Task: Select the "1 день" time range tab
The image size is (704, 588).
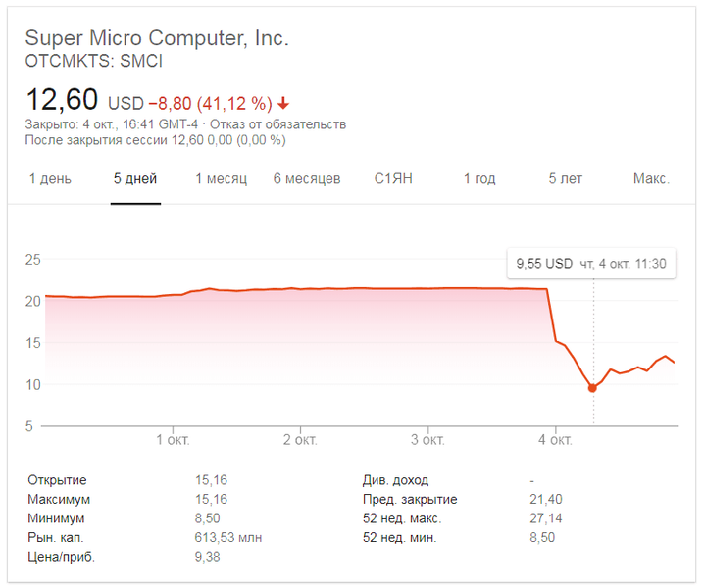Action: coord(50,179)
